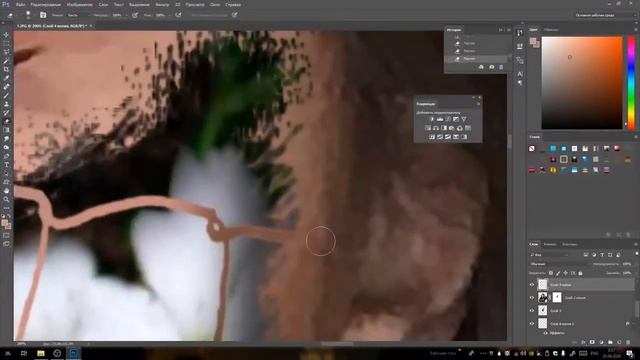
Task: Switch to the Контуры tab
Action: (x=570, y=244)
